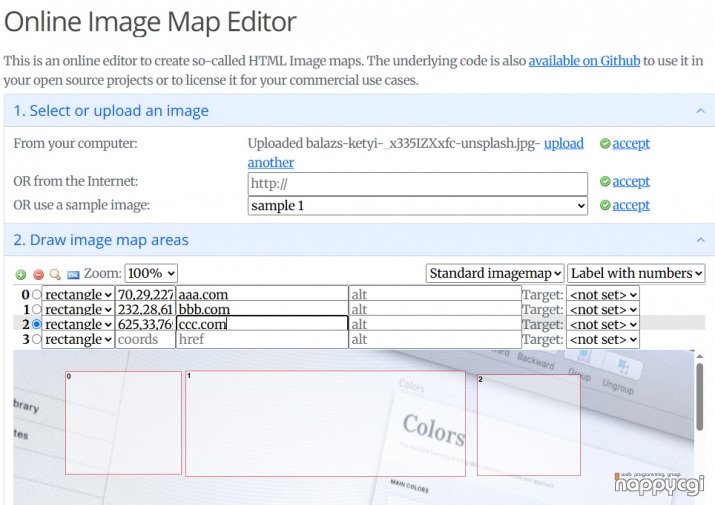Open Target dropdown for area 3

(x=603, y=339)
